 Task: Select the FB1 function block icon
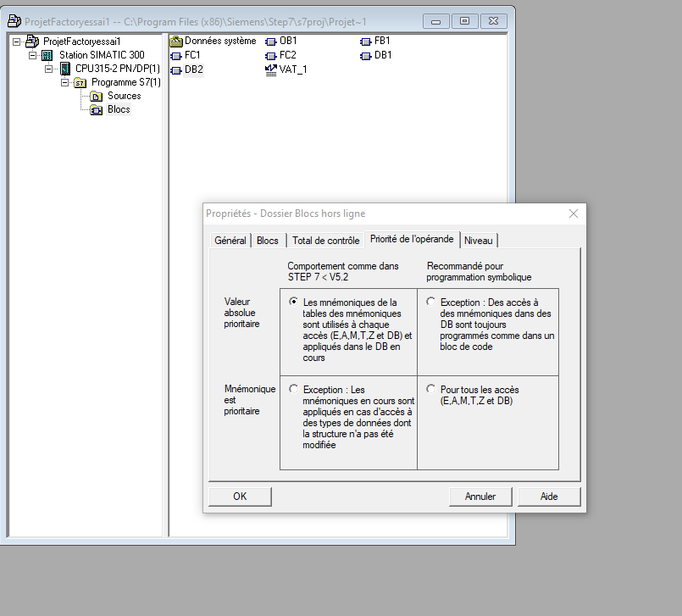[366, 41]
